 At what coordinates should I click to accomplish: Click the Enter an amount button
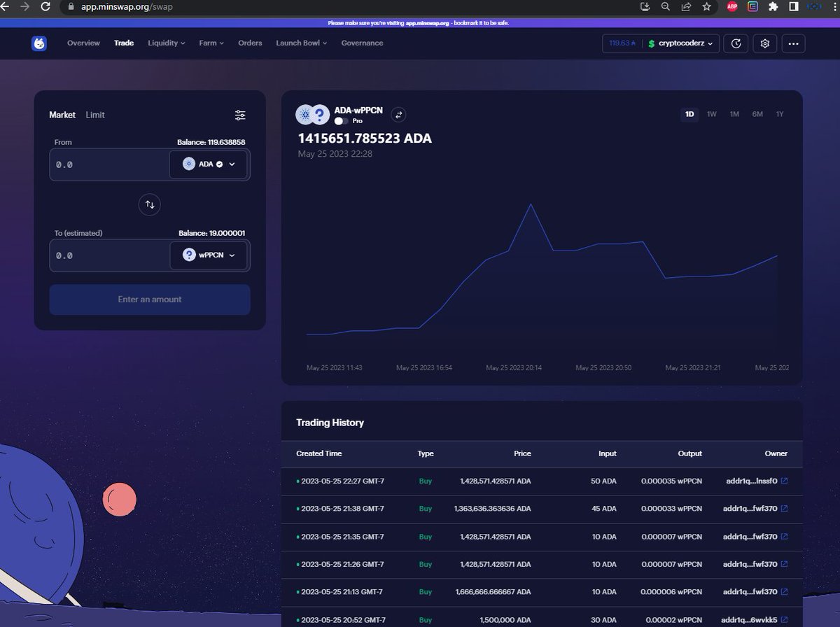click(x=150, y=300)
